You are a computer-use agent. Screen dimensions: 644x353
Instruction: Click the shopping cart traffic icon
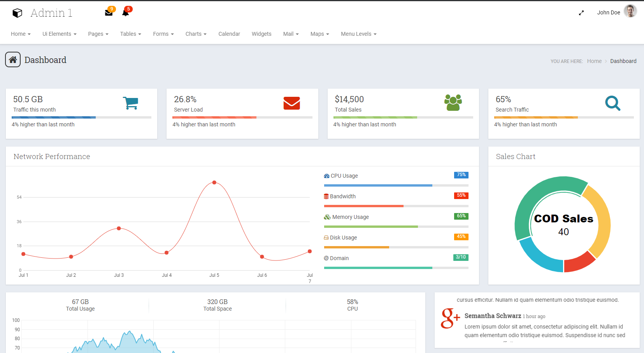(x=131, y=103)
